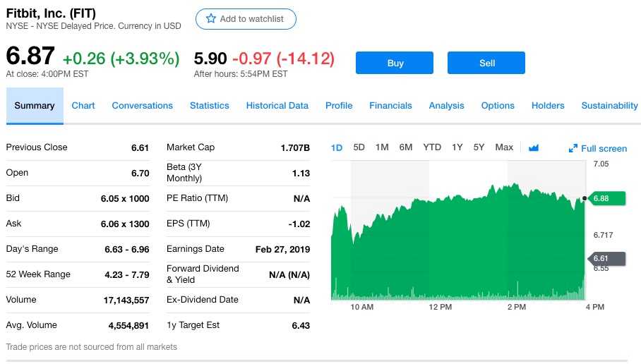
Task: Select the 1M chart range
Action: point(382,147)
